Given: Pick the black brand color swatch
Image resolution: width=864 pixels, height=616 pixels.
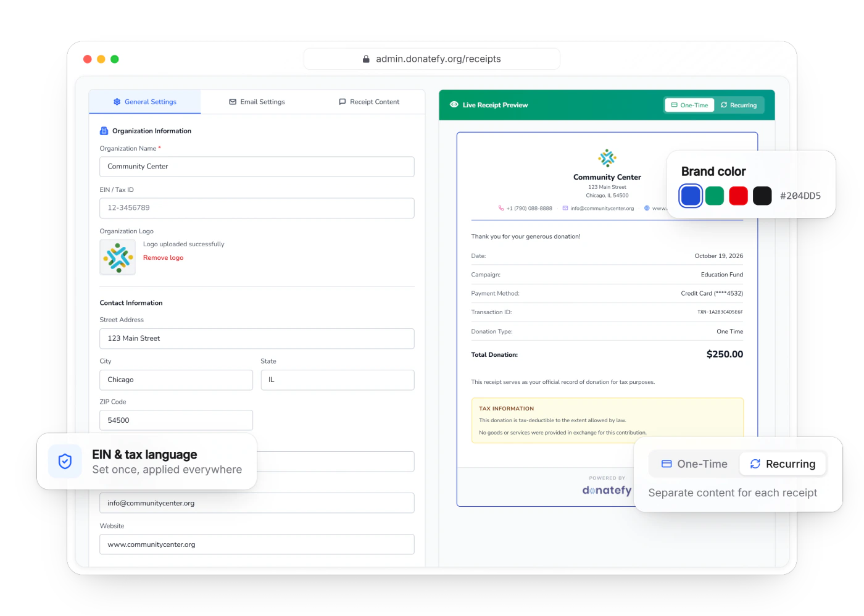Looking at the screenshot, I should [763, 196].
